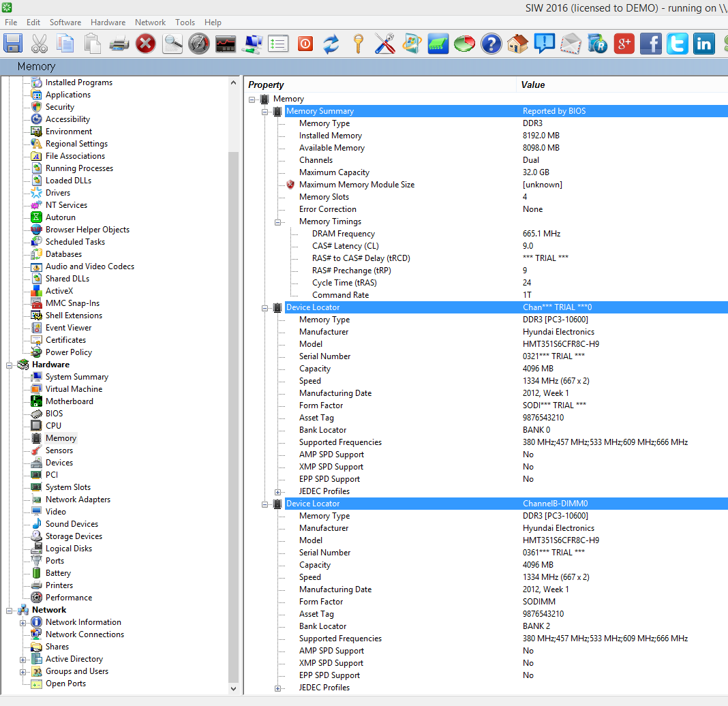Click the network computers toolbar icon

pyautogui.click(x=252, y=44)
